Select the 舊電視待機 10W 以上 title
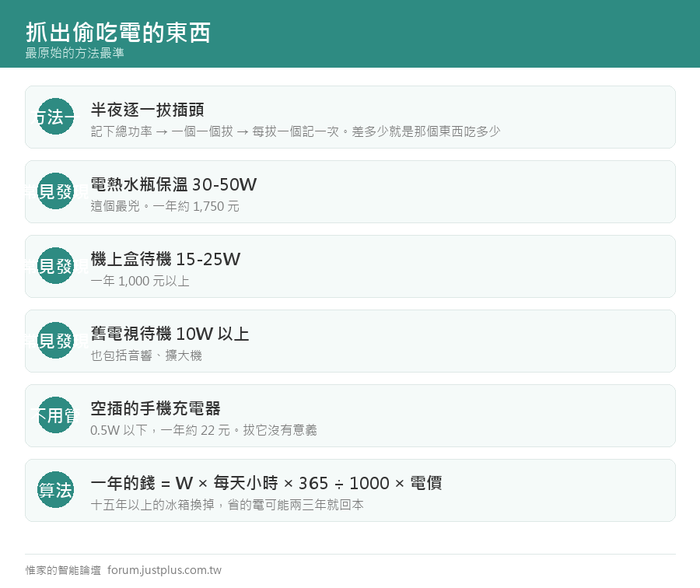Viewport: 700px width, 588px height. click(x=170, y=334)
